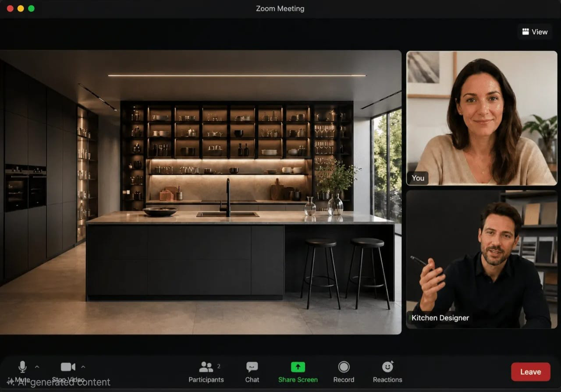This screenshot has height=392, width=561.
Task: Open the View layout menu
Action: click(x=535, y=32)
